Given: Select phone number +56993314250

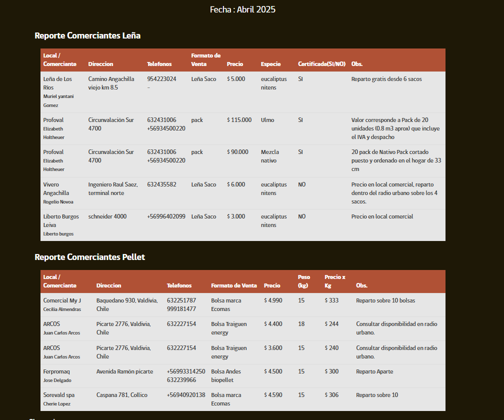Looking at the screenshot, I should click(186, 371).
